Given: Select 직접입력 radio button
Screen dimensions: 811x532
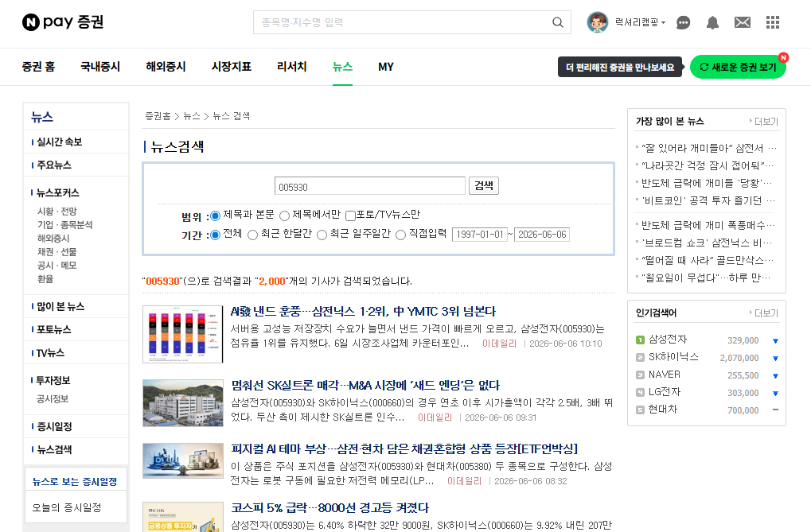Looking at the screenshot, I should [x=400, y=235].
